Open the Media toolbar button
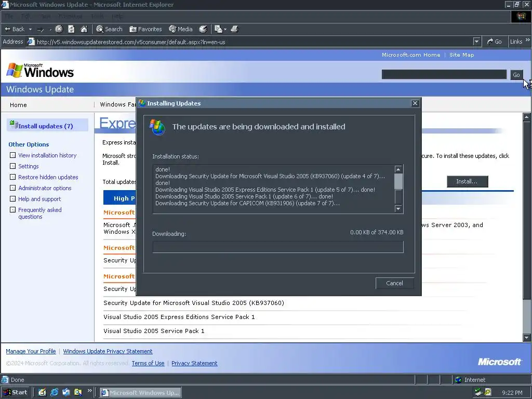The height and width of the screenshot is (399, 532). [181, 29]
